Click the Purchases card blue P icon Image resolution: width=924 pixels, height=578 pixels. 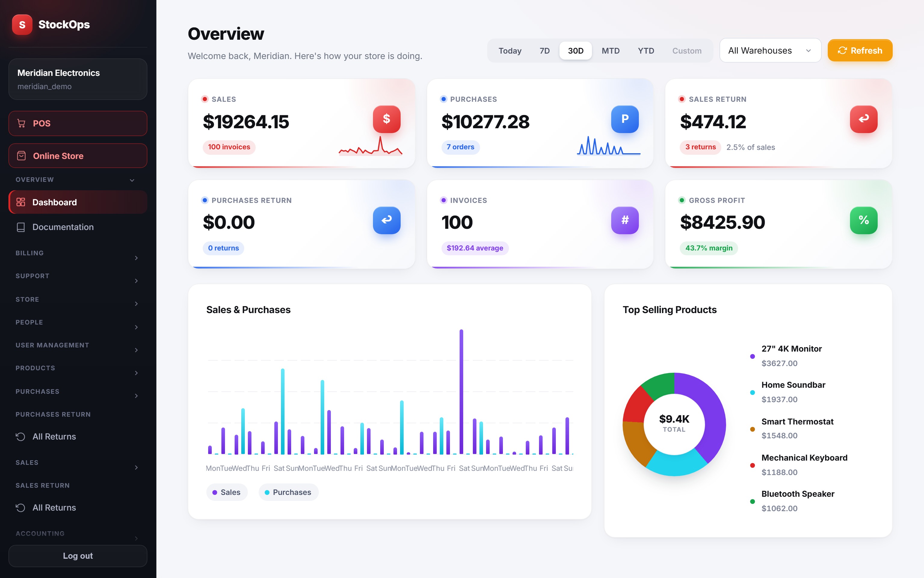625,119
